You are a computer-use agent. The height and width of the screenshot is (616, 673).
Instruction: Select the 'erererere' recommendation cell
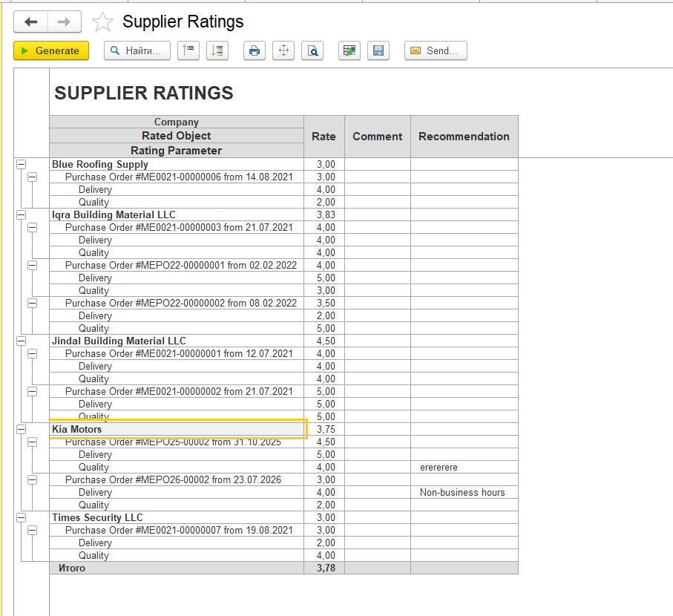point(464,467)
